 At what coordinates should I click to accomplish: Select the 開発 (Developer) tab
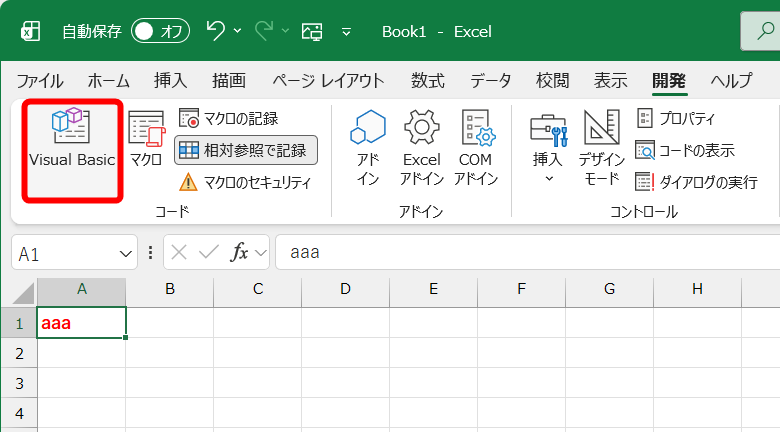(x=669, y=81)
